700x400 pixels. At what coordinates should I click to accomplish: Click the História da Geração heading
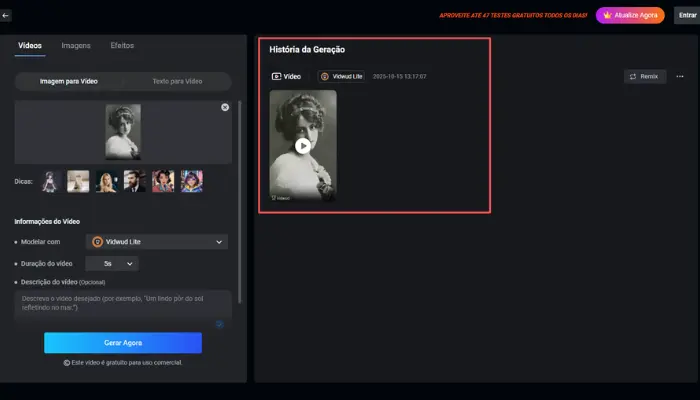307,50
